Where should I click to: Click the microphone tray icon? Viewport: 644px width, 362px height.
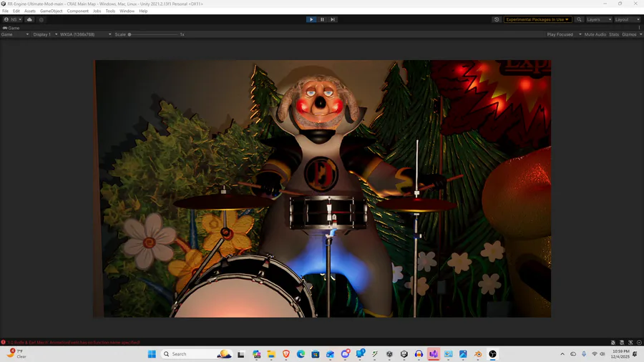[x=584, y=354]
